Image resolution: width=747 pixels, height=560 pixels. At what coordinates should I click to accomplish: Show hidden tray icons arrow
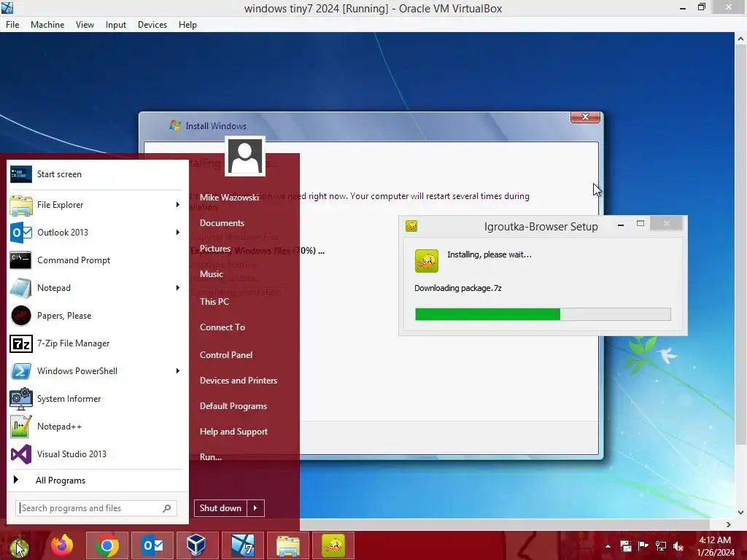pos(608,546)
